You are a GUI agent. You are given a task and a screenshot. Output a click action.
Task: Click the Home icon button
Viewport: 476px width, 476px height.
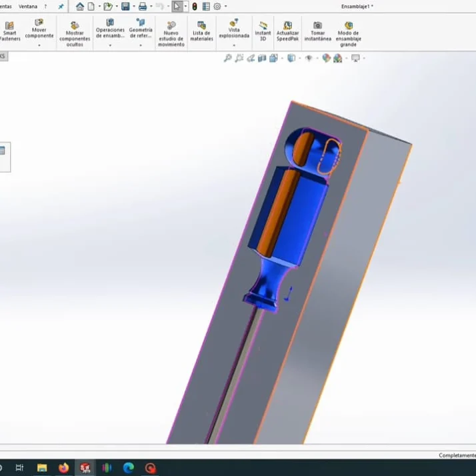[80, 7]
